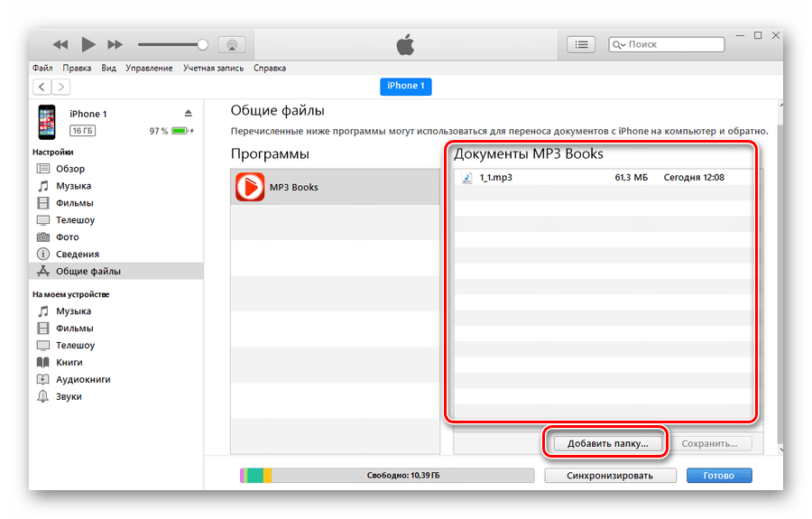Viewport: 812px width, 519px height.
Task: Open AirPlay output icon
Action: 232,44
